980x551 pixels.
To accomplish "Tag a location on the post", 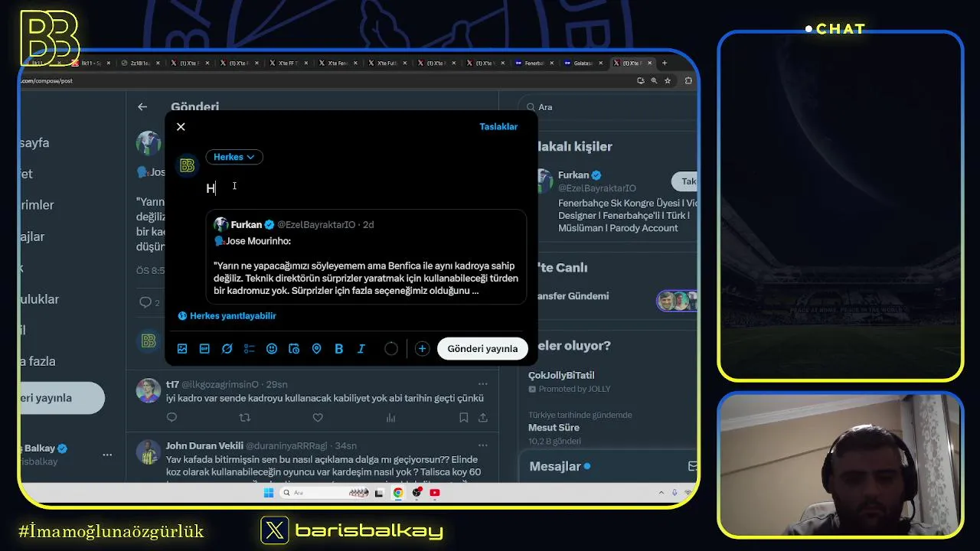I will (x=316, y=349).
